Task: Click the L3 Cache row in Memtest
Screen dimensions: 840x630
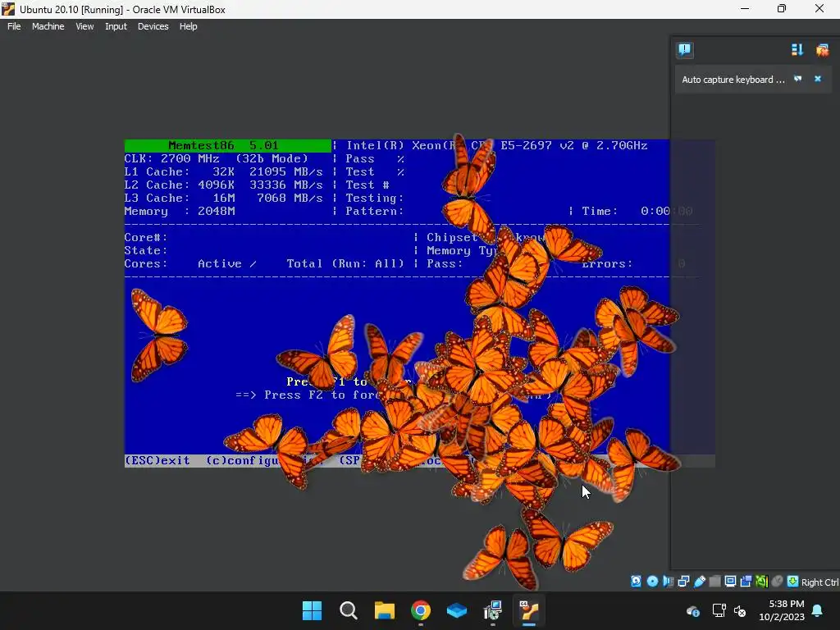Action: click(223, 199)
